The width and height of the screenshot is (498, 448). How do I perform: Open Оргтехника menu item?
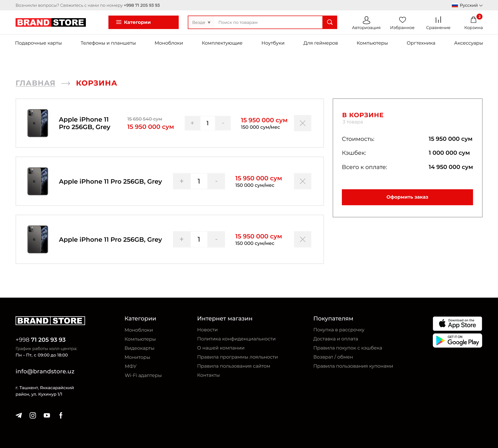click(x=421, y=43)
